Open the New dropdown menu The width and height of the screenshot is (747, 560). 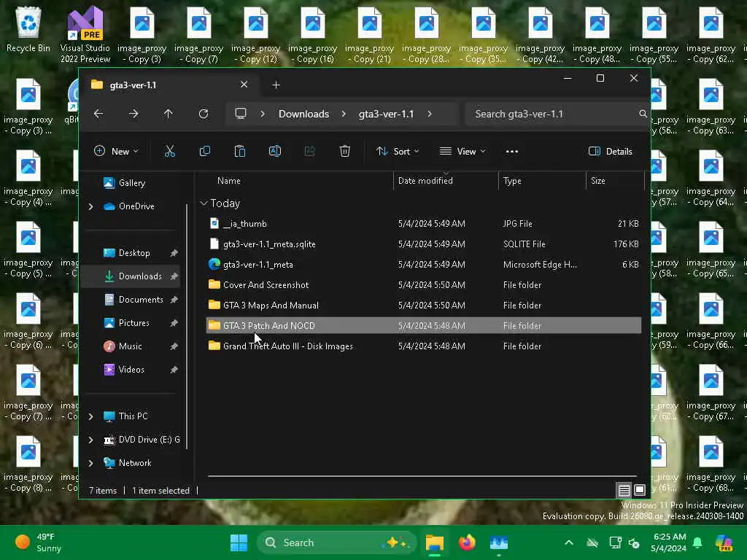tap(116, 152)
